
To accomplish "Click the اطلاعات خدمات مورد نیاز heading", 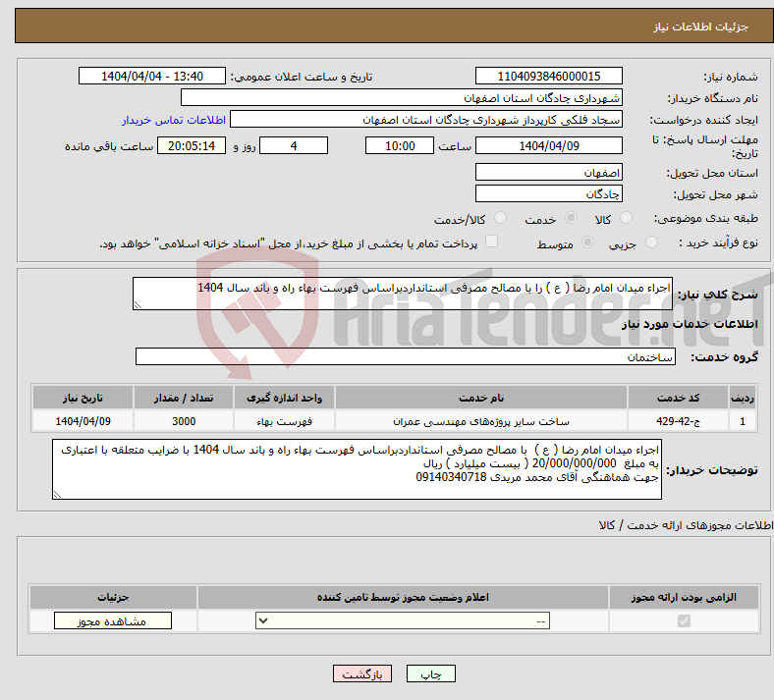I will point(690,324).
